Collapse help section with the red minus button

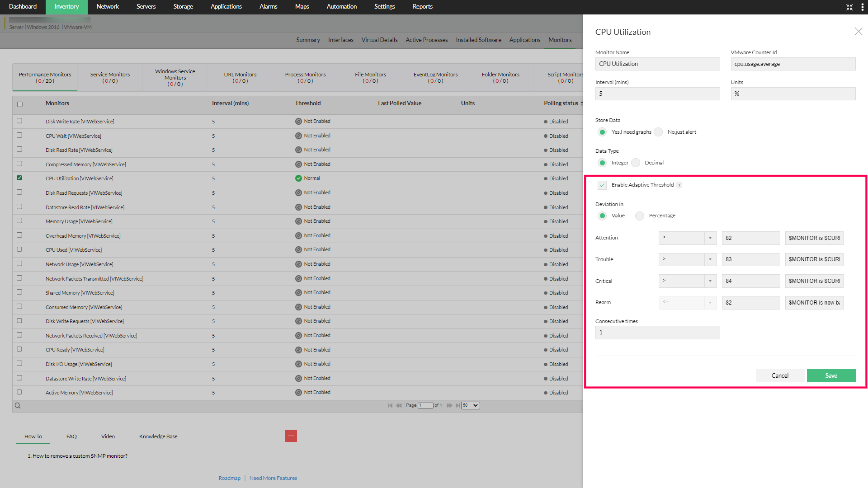(291, 436)
